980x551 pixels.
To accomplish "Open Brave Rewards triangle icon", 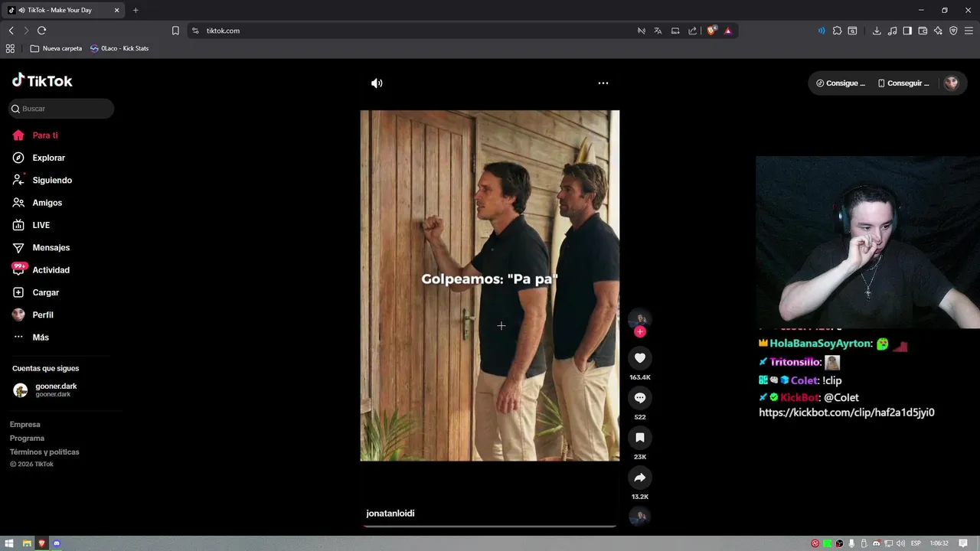I will tap(727, 31).
